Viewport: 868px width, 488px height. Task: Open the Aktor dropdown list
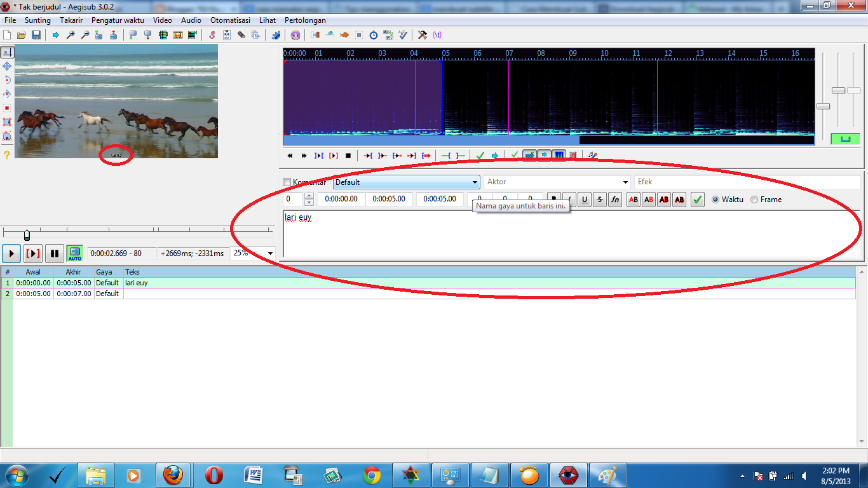[x=626, y=182]
